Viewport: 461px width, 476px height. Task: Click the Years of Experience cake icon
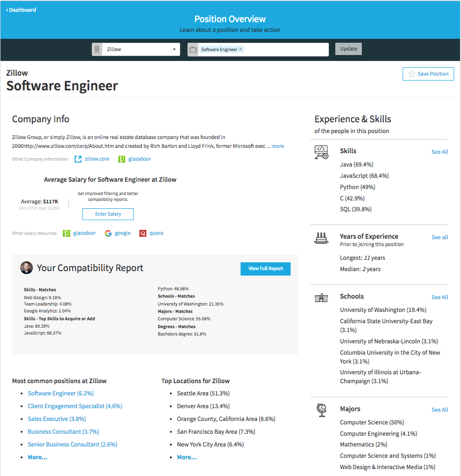(321, 238)
